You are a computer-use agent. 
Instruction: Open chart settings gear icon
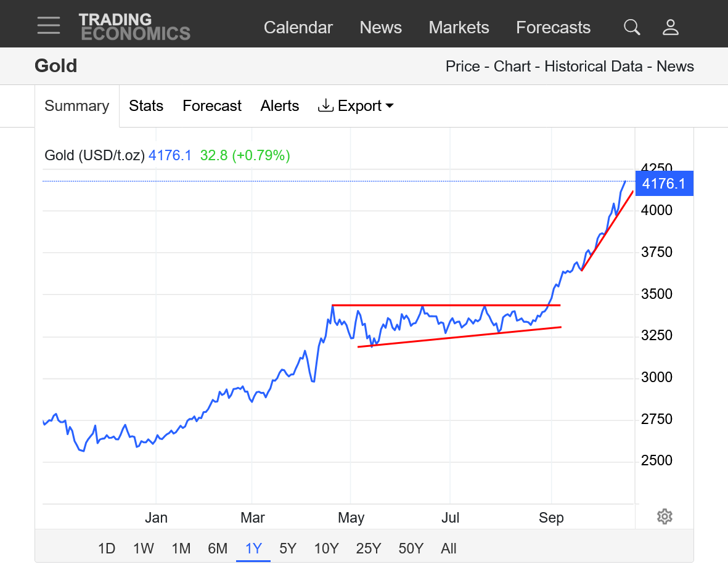tap(664, 516)
